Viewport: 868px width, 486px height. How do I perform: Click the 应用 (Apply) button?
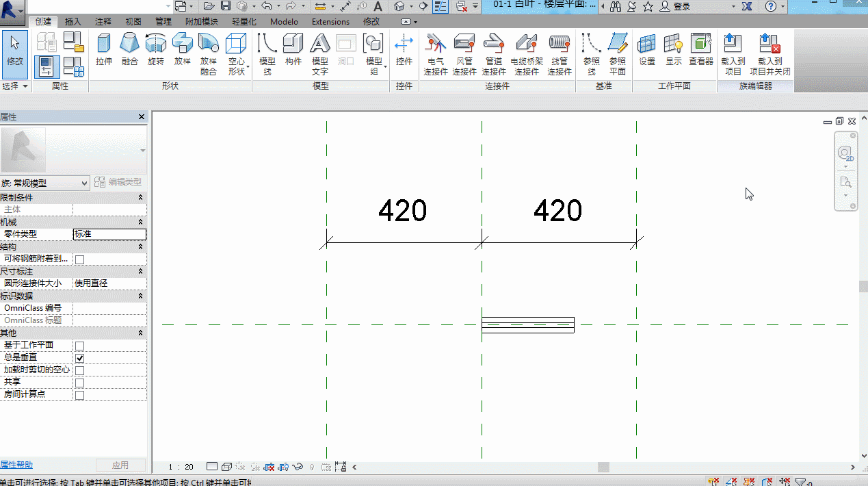click(120, 465)
